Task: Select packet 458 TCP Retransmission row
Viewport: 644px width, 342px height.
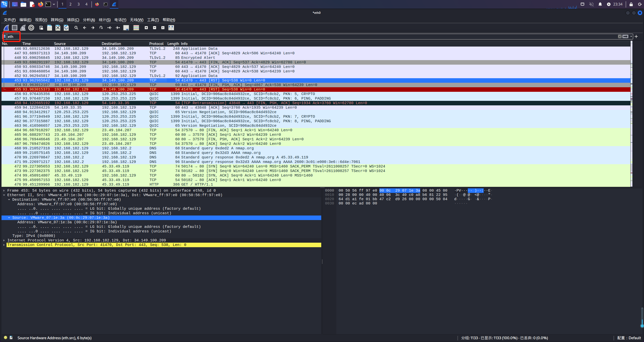Action: [316, 103]
